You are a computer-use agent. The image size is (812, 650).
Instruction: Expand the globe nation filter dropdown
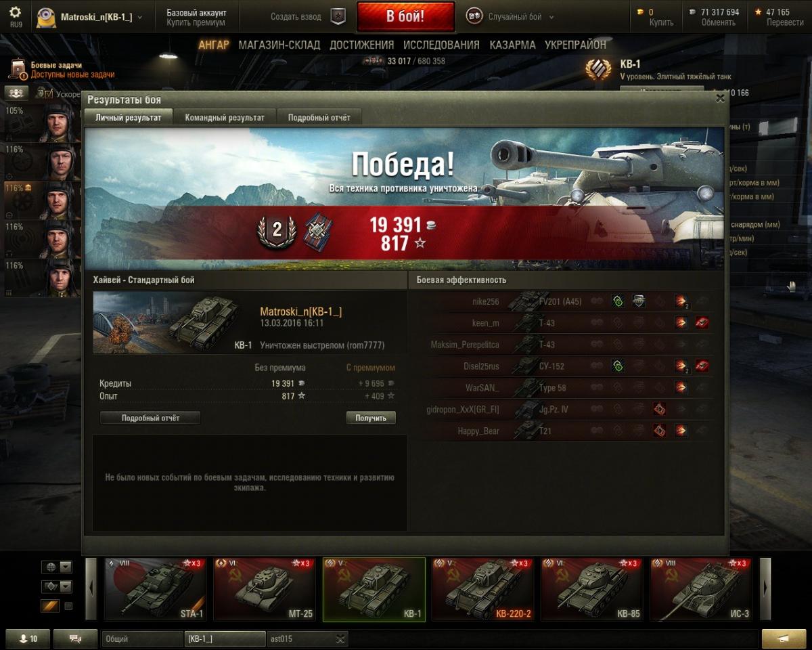[57, 567]
